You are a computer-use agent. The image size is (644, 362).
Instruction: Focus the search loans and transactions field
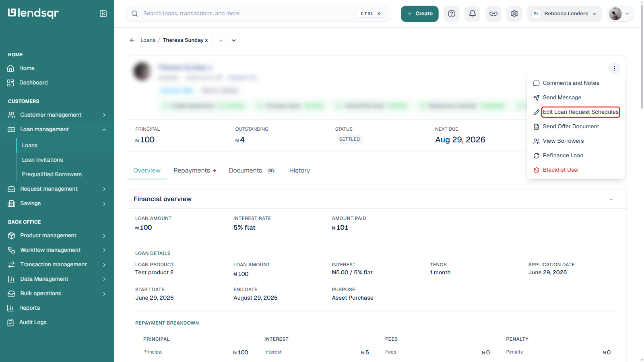258,14
